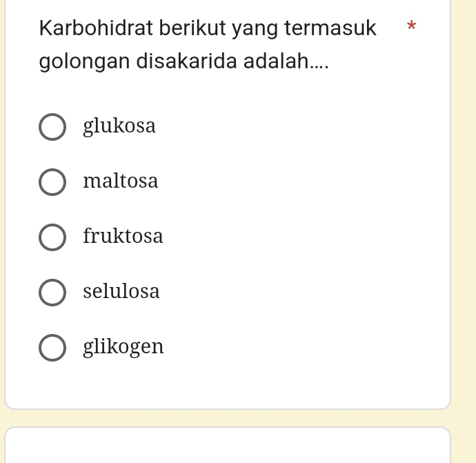
Task: Select the glukosa radio button
Action: 52,127
